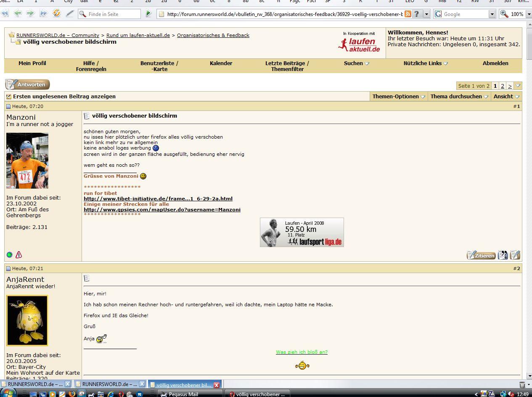The width and height of the screenshot is (532, 397).
Task: Click the Google search field
Action: [x=465, y=14]
